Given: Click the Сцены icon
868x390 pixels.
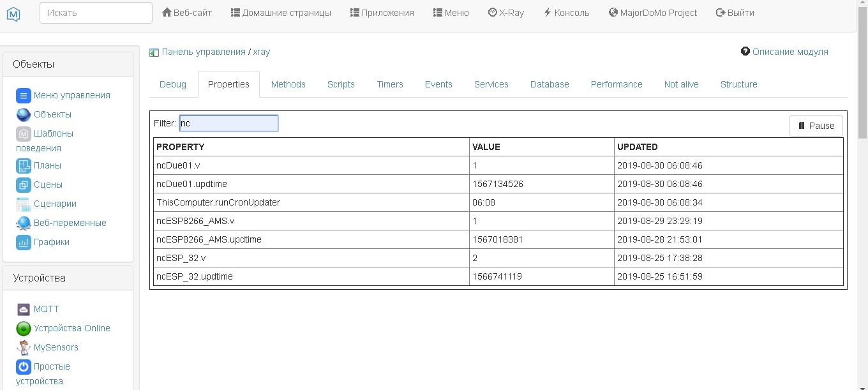Looking at the screenshot, I should [24, 185].
